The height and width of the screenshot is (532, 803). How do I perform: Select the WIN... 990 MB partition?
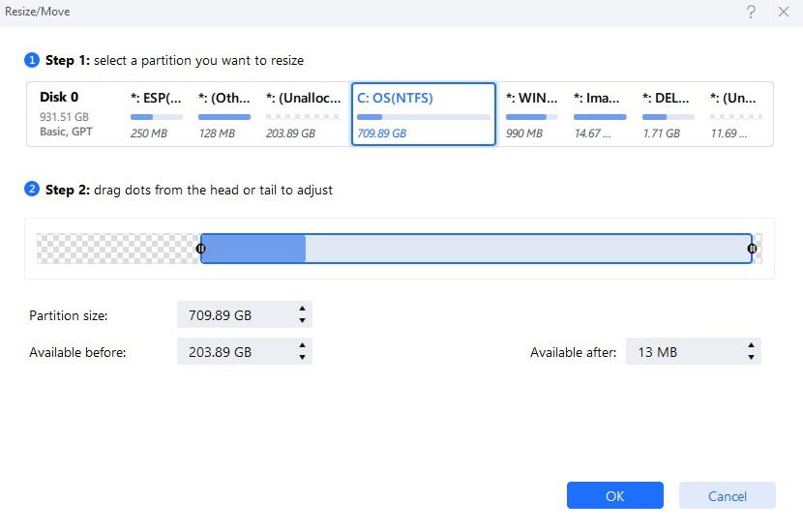click(x=531, y=115)
